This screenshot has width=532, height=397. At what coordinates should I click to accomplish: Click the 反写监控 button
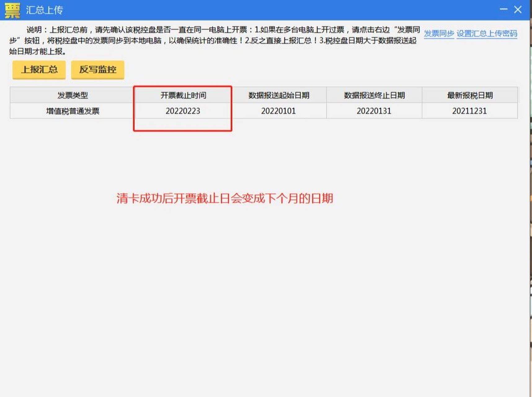pyautogui.click(x=98, y=69)
